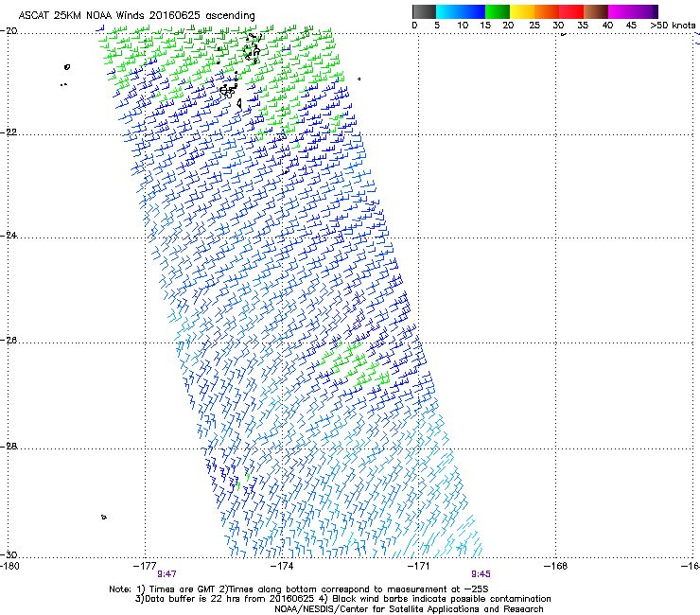This screenshot has width=700, height=615.
Task: Click the latitude label -20
Action: pyautogui.click(x=9, y=31)
